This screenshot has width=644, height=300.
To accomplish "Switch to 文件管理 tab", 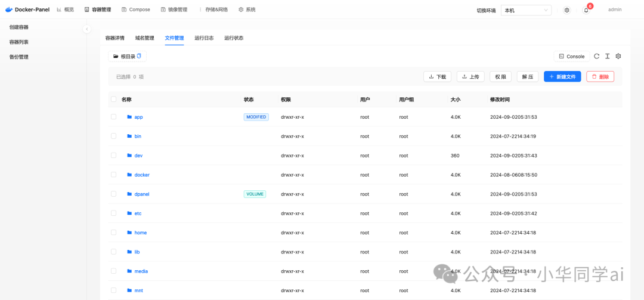I will pyautogui.click(x=175, y=38).
